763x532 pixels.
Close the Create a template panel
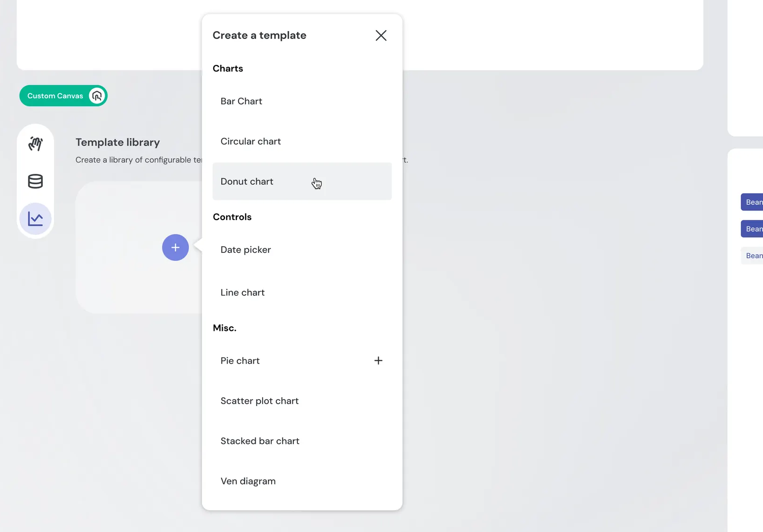[x=381, y=36]
